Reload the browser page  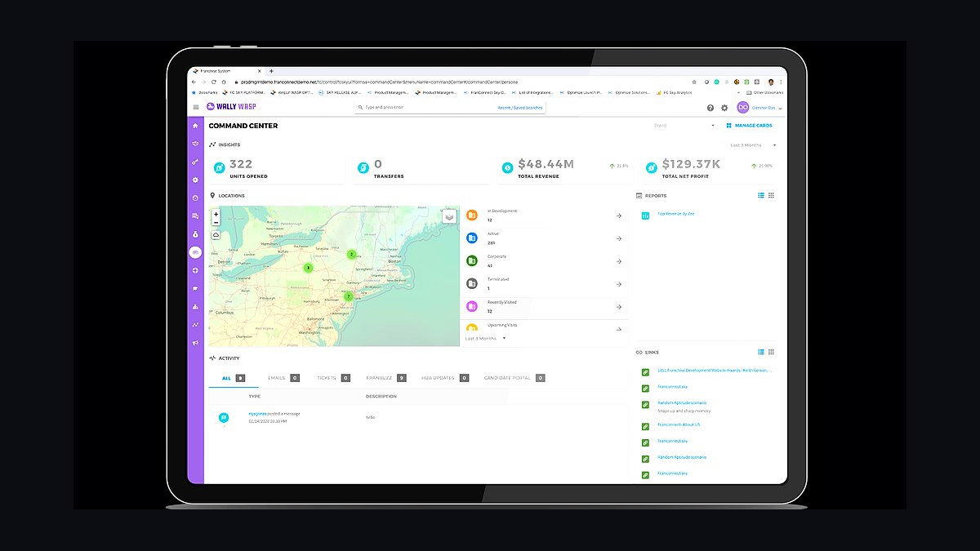pyautogui.click(x=213, y=82)
